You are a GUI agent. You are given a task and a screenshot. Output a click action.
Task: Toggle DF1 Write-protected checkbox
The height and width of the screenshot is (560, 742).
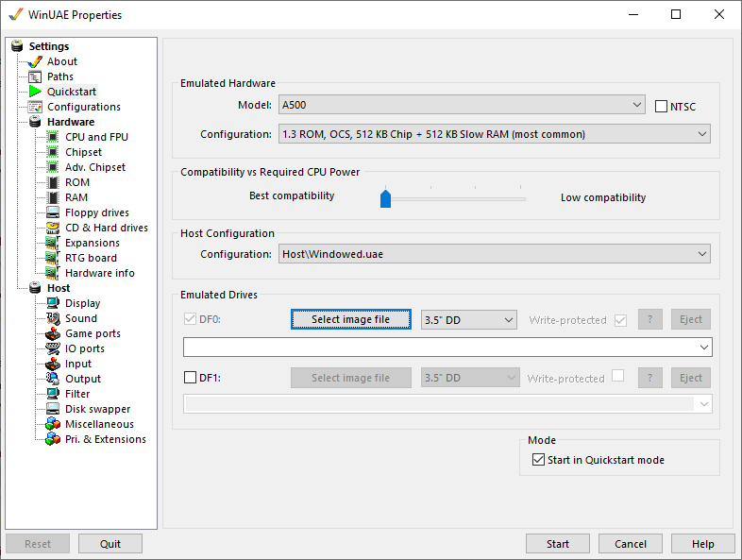617,376
